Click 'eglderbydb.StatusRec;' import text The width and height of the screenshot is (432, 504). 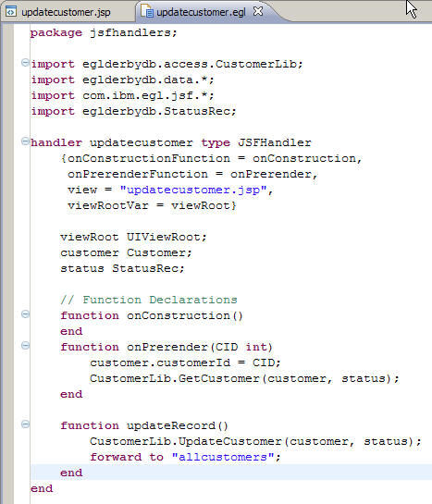click(x=159, y=111)
